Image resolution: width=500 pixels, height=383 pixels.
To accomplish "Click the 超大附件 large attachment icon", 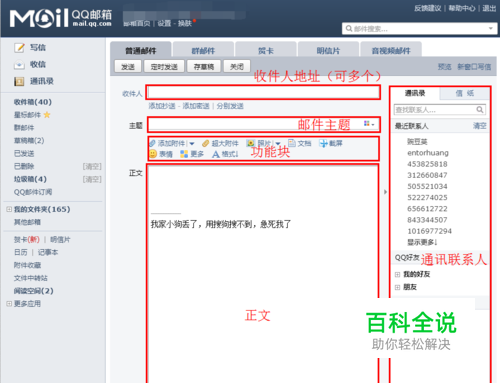I will tap(206, 143).
